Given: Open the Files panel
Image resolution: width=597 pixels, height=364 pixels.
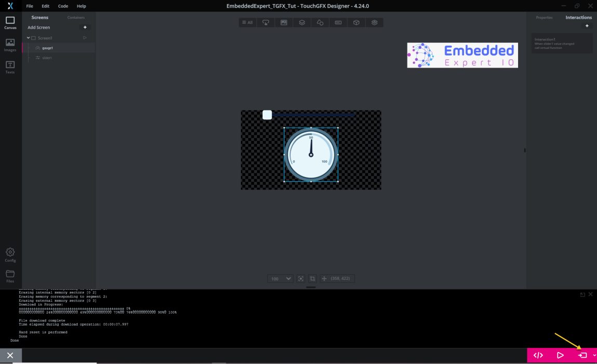Looking at the screenshot, I should click(10, 277).
